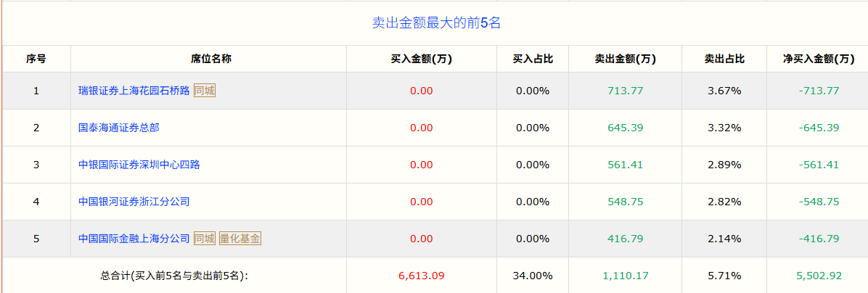Click the 3.67% 卖出占比 cell

[724, 91]
